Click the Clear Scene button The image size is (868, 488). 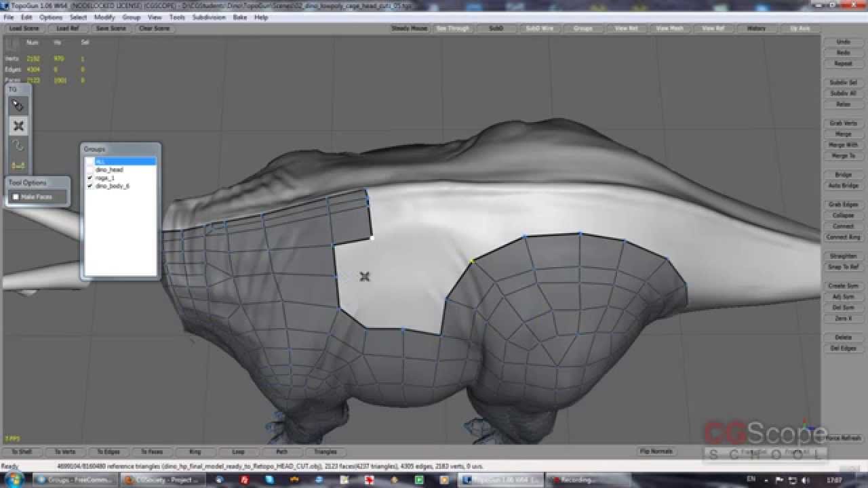point(155,28)
